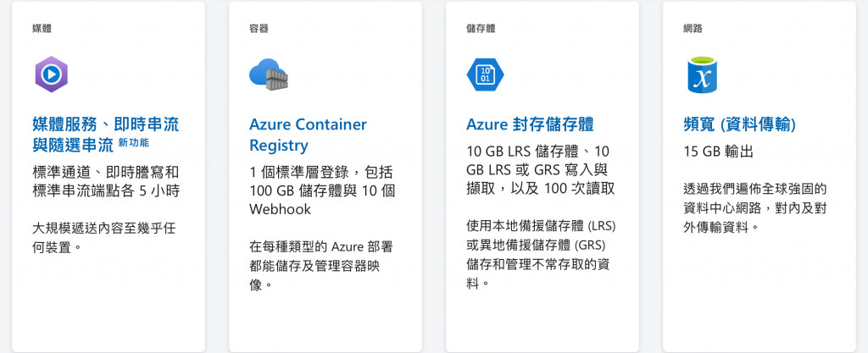Click the Azure Container Registry cloud icon
868x353 pixels.
(270, 74)
